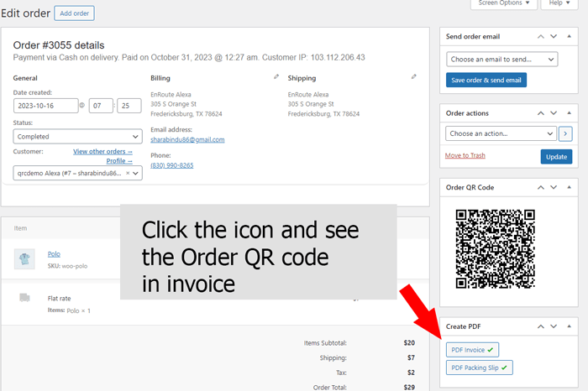
Task: Collapse the Send order email panel
Action: tap(569, 36)
